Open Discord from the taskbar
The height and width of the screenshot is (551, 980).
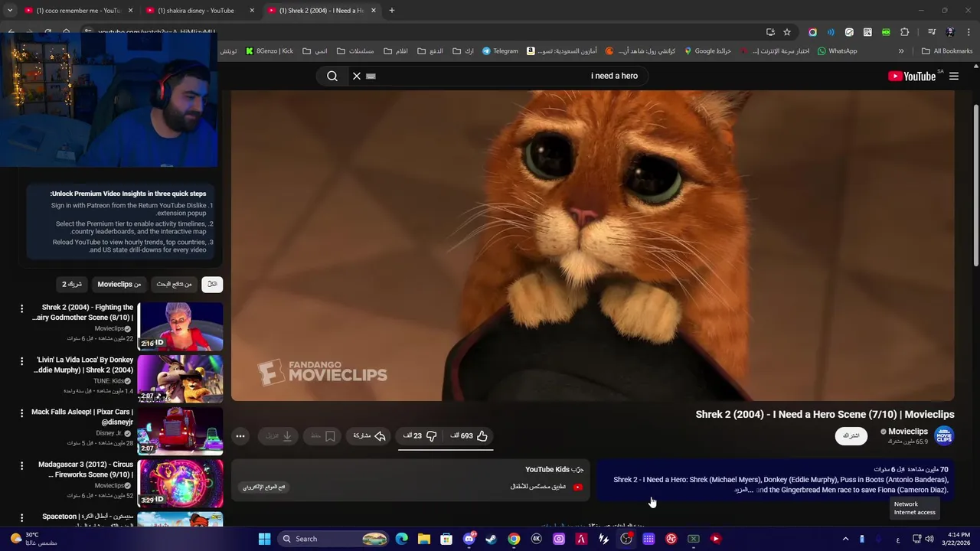click(x=469, y=539)
